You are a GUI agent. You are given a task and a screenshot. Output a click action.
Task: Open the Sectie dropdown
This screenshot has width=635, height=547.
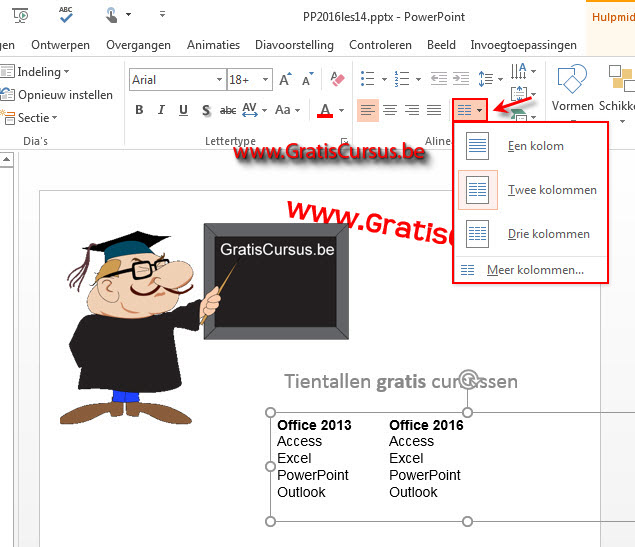click(x=30, y=118)
